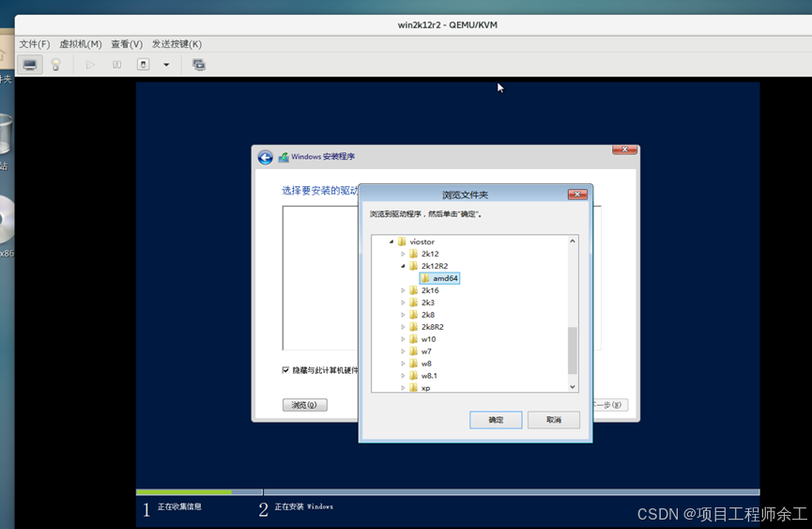
Task: Start the virtual machine play icon
Action: pyautogui.click(x=90, y=65)
